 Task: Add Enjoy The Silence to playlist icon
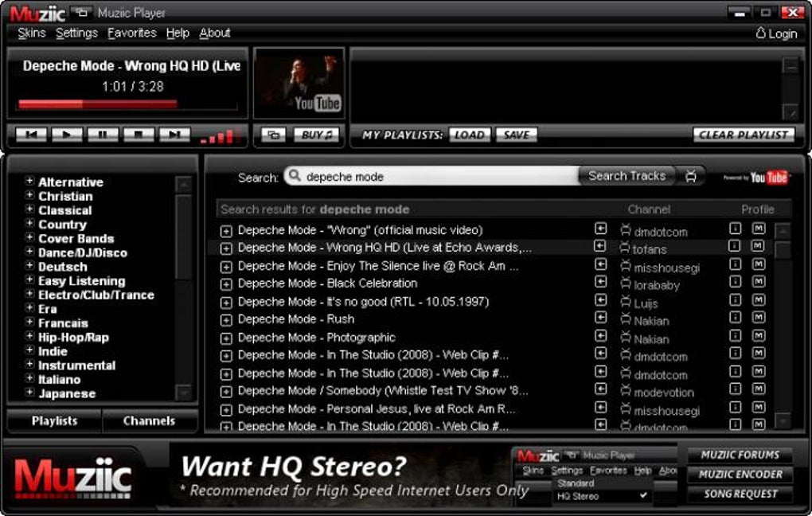[600, 264]
